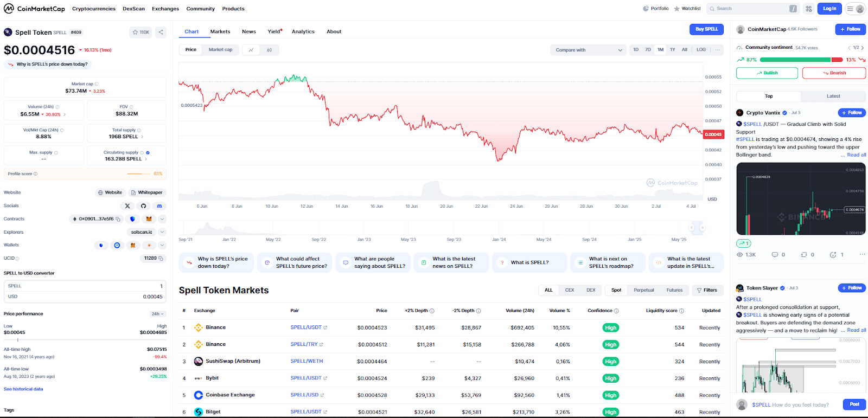Screen dimensions: 868x418
Task: Click the info icon beside Liquidity score
Action: tap(681, 311)
